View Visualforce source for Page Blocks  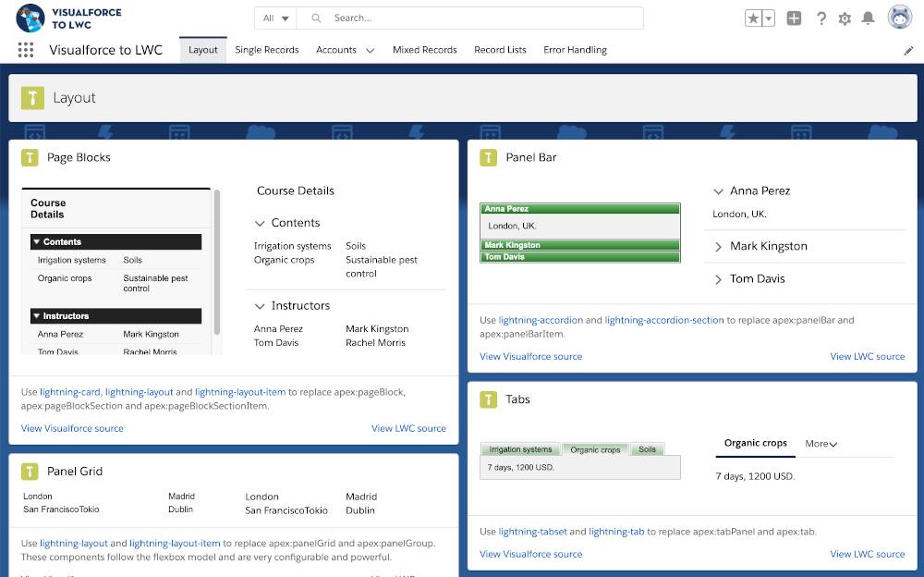(72, 428)
